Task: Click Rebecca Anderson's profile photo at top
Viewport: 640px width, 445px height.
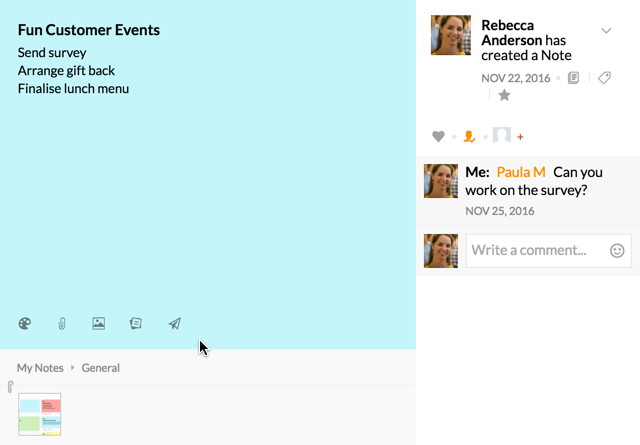Action: coord(451,35)
